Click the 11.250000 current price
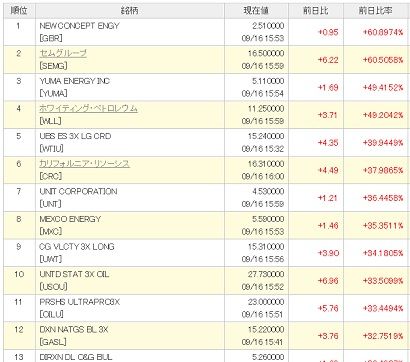This screenshot has height=362, width=410. point(266,109)
